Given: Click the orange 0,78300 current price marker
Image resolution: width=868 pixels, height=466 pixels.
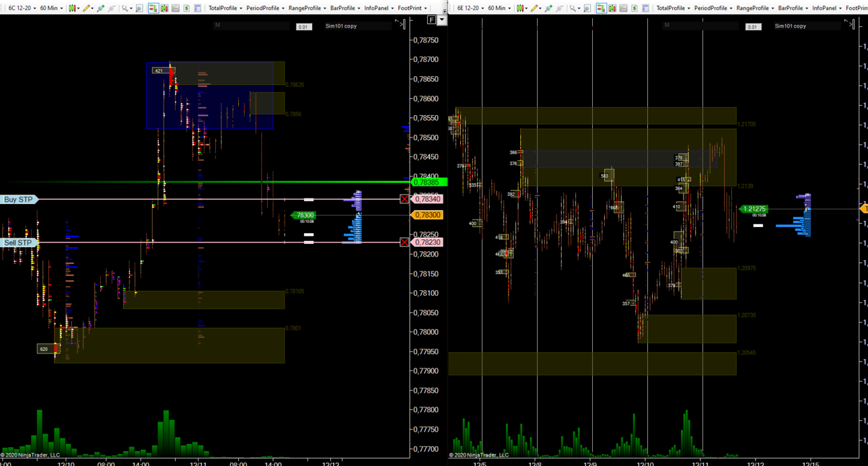Looking at the screenshot, I should click(x=427, y=215).
